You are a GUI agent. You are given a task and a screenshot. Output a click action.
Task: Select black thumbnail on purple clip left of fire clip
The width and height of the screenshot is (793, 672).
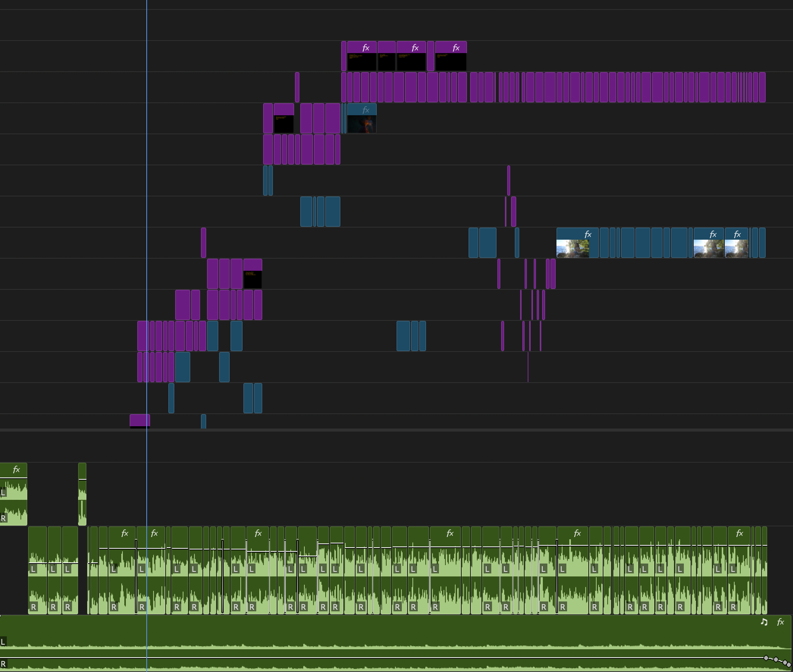284,124
